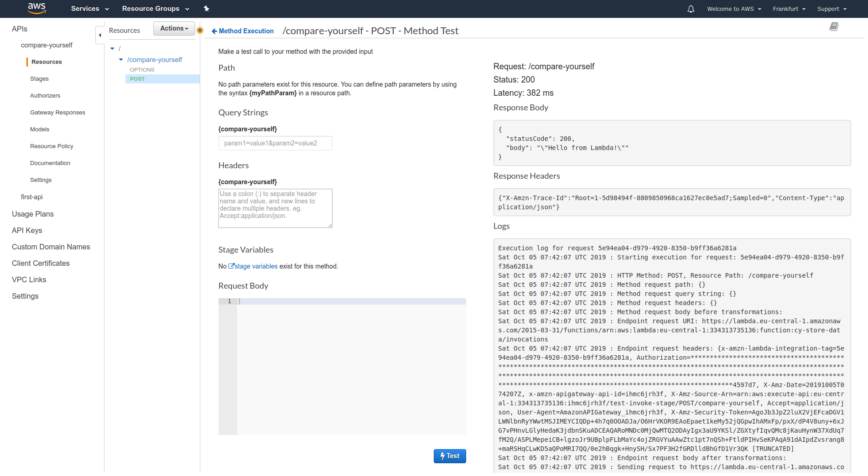
Task: Open Gateway Responses page
Action: point(57,113)
